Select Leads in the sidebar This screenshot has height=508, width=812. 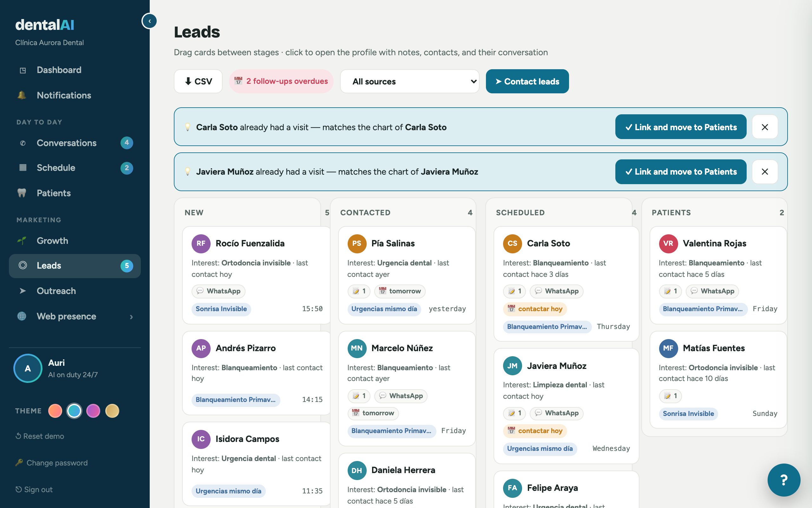pos(75,266)
